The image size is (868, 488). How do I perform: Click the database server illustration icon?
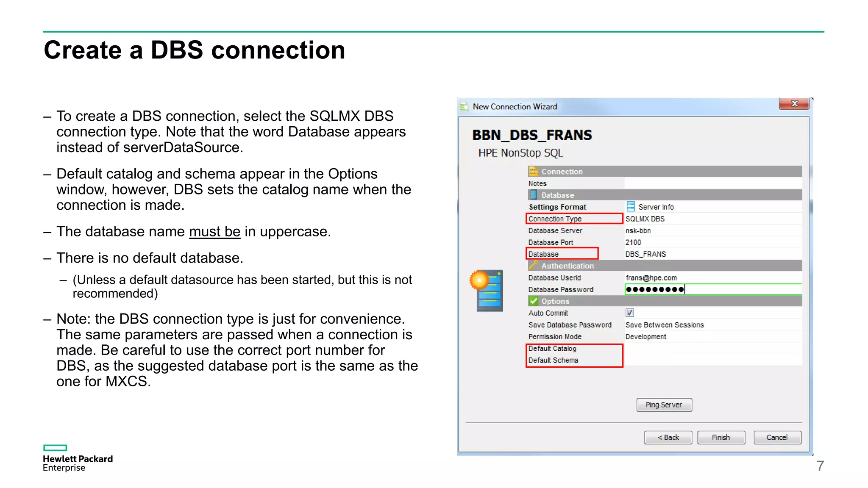coord(487,291)
